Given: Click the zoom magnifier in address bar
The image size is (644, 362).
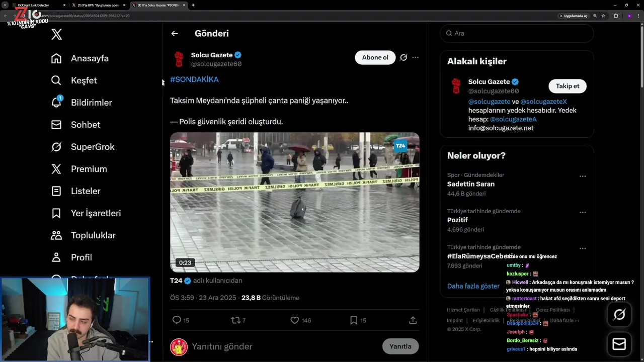Looking at the screenshot, I should click(595, 16).
